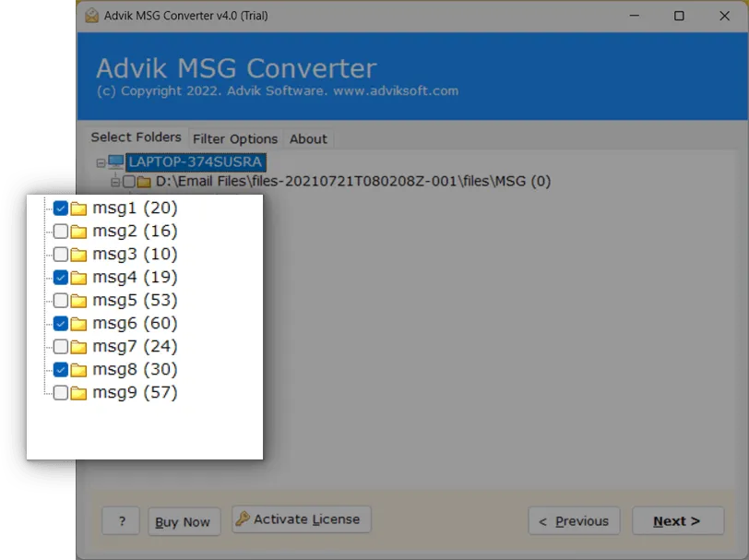The width and height of the screenshot is (749, 560).
Task: Check the msg9 (57) checkbox
Action: point(61,393)
